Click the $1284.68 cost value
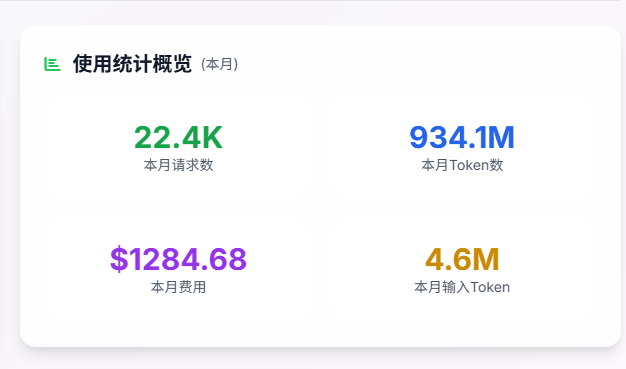 coord(178,259)
